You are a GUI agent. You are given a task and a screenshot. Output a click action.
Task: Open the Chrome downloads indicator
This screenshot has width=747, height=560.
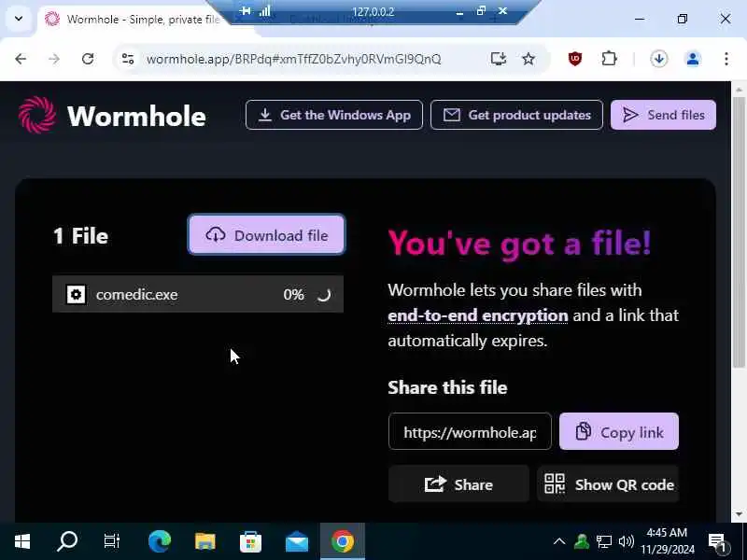pyautogui.click(x=659, y=59)
